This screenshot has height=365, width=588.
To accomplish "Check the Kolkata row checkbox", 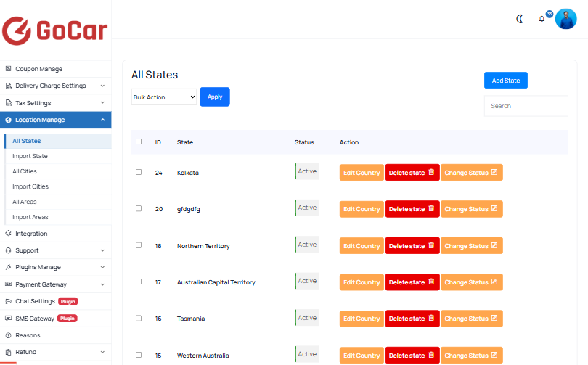I will pos(139,172).
